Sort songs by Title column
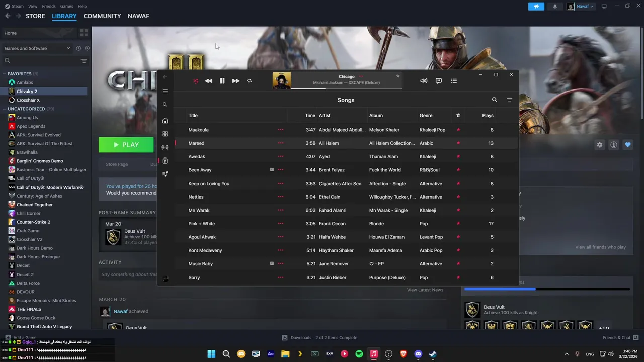This screenshot has height=362, width=644. (x=193, y=115)
